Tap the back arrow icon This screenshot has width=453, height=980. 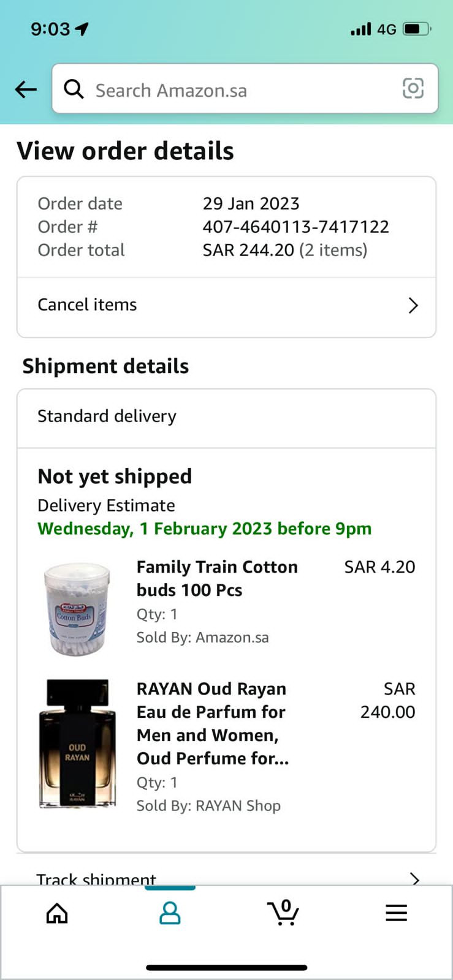[26, 90]
